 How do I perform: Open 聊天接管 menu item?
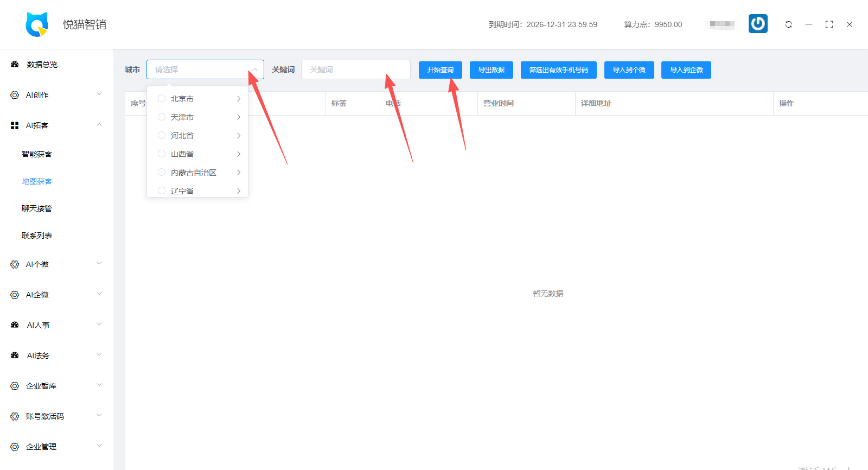(x=37, y=208)
